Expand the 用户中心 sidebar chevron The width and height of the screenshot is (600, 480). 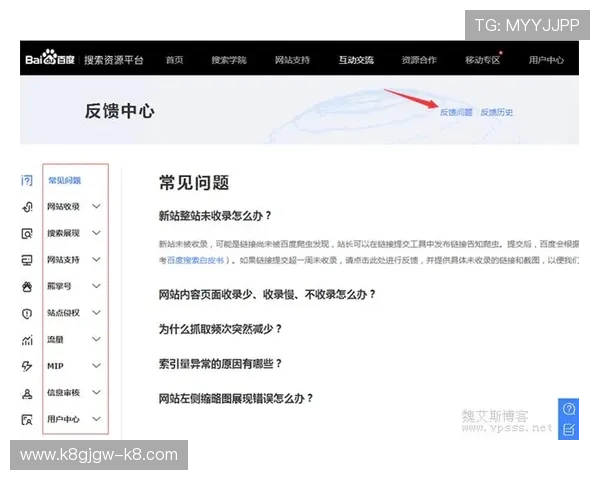tap(96, 419)
